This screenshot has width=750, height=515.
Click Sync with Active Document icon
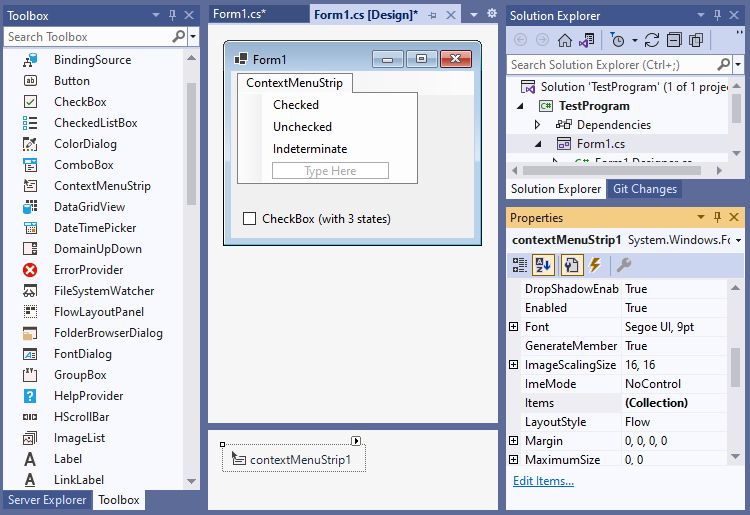(651, 40)
